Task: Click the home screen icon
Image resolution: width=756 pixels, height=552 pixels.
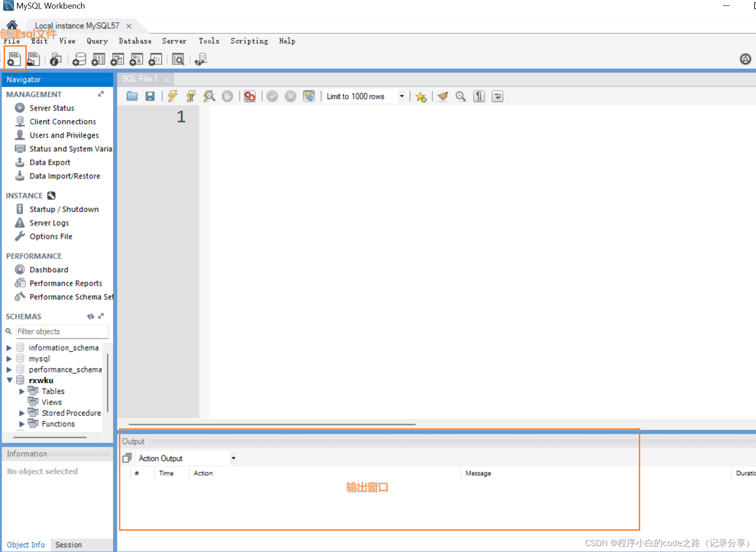Action: click(12, 25)
